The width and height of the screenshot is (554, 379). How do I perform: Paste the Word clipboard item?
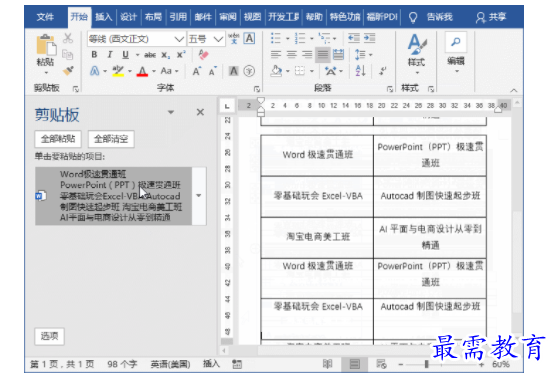[x=113, y=196]
